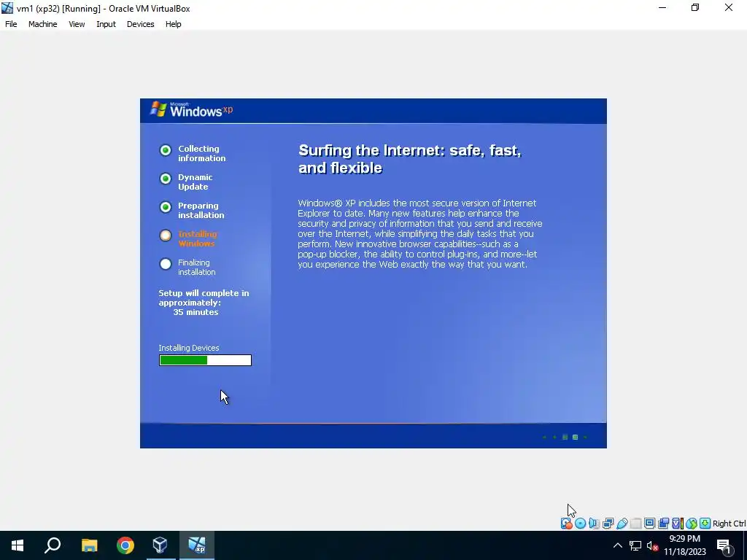Click the recording indicator icon
Image resolution: width=747 pixels, height=560 pixels.
pos(663,524)
